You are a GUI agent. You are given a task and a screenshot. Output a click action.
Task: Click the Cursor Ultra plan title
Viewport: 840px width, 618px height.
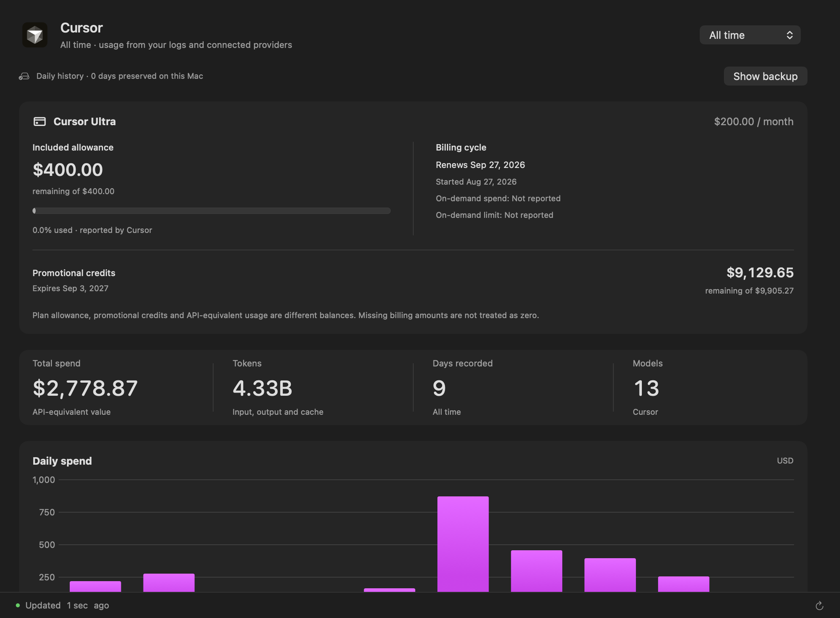click(x=85, y=122)
